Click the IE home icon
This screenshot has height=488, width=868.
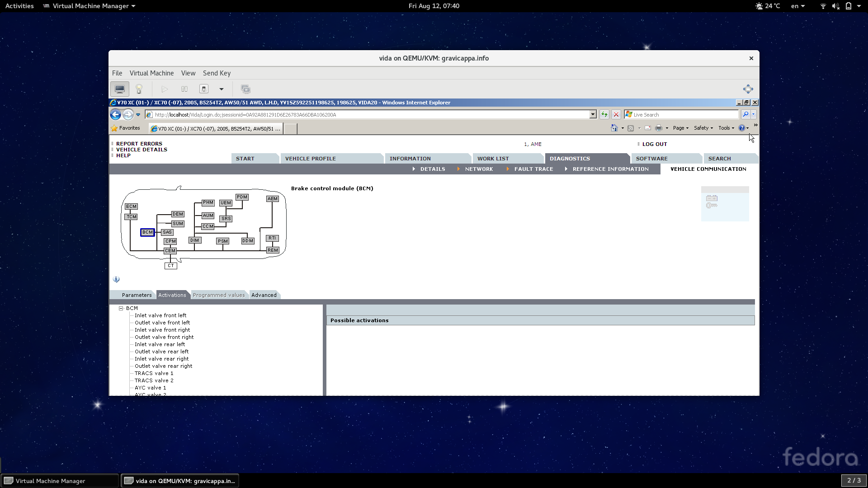[614, 128]
